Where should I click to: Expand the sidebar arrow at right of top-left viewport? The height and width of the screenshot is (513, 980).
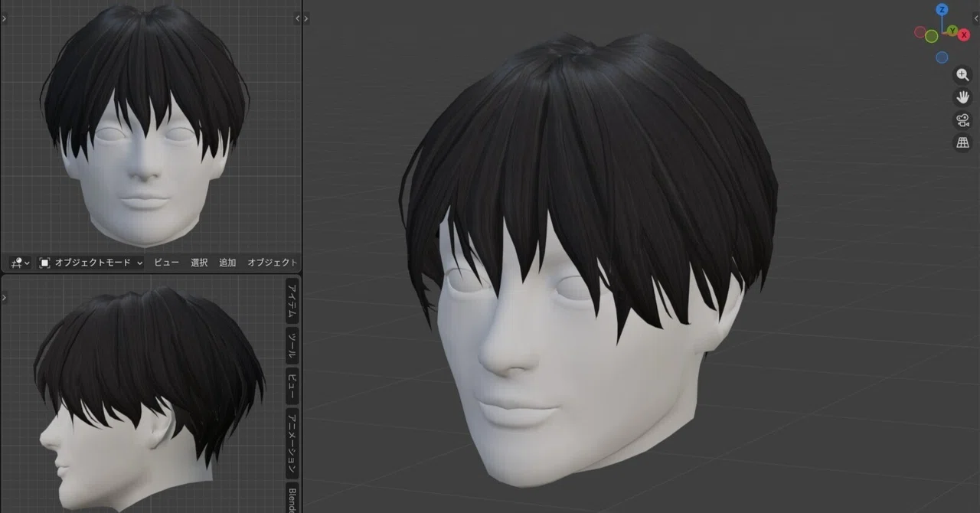298,18
